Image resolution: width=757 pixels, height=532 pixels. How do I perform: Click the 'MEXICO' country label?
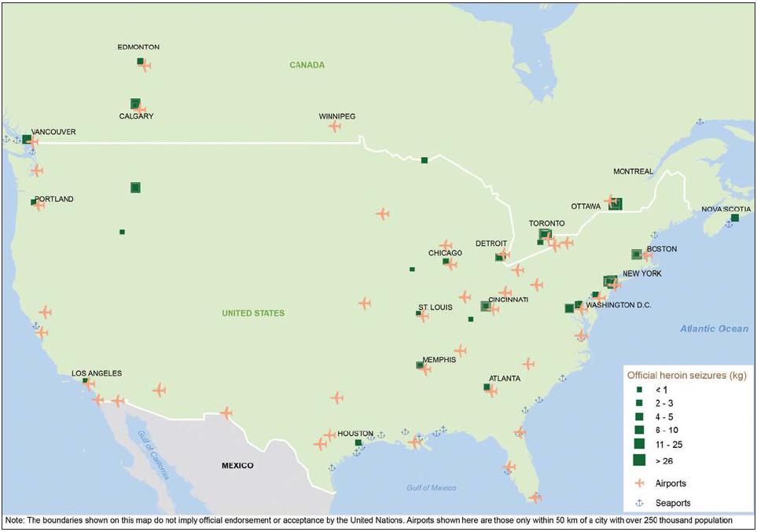pos(237,465)
